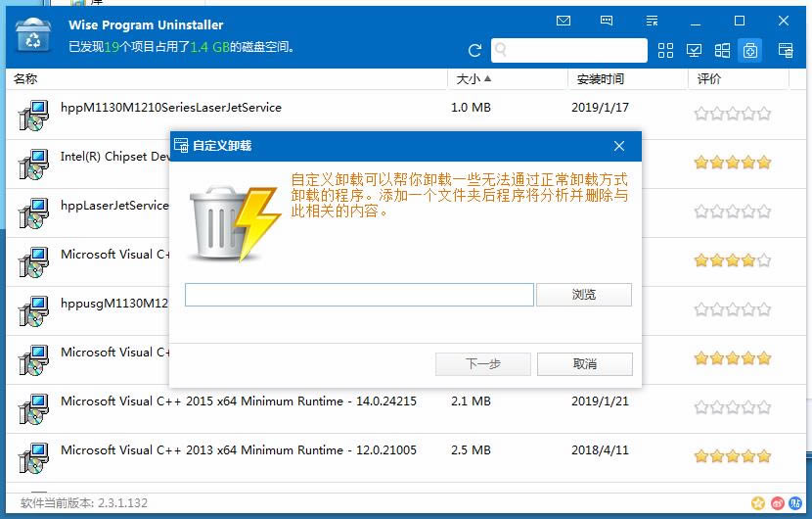Click the Intel(R) Chipset row icon
This screenshot has height=519, width=812.
[x=33, y=164]
